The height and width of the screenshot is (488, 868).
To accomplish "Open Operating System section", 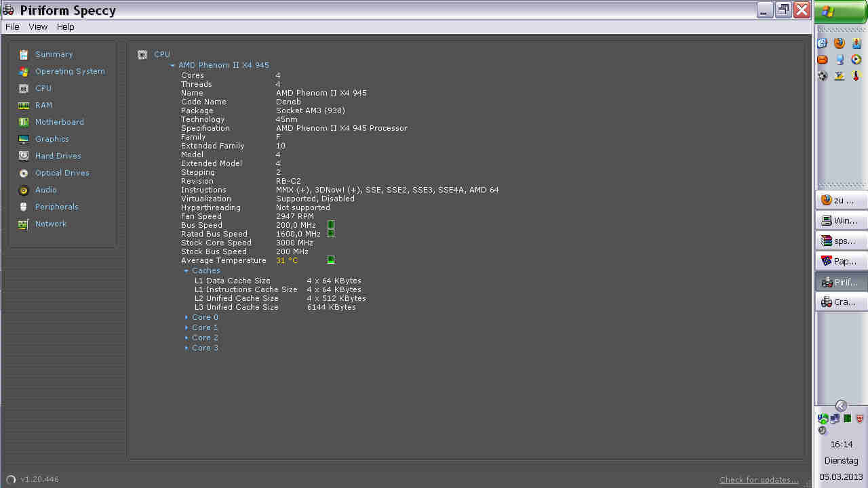I will click(x=70, y=71).
